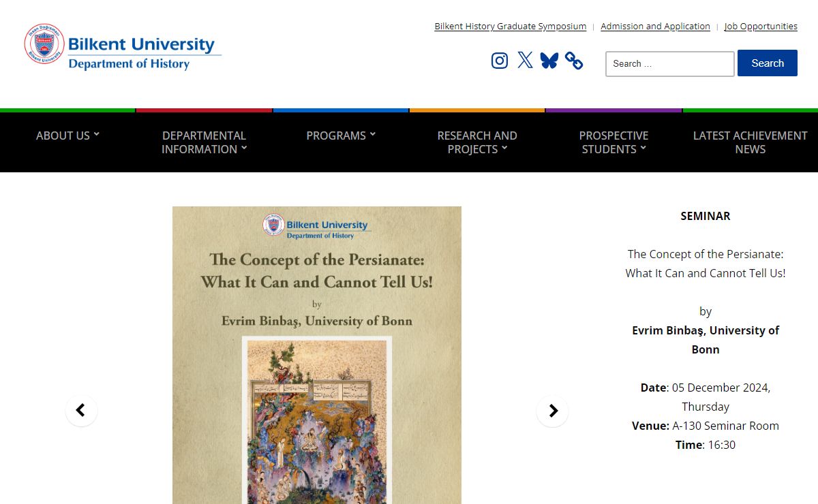Go to previous slide with left arrow
The height and width of the screenshot is (504, 818).
point(81,411)
